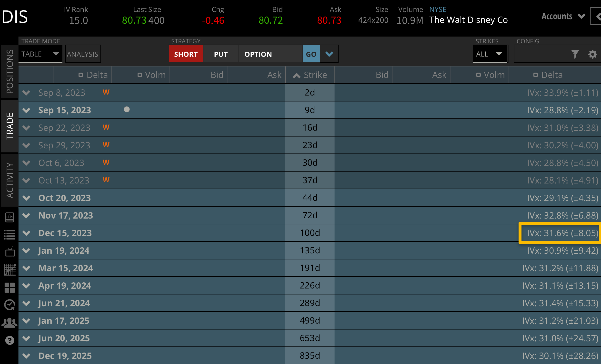Open the watchlist list icon in sidebar
This screenshot has height=364, width=601.
coord(10,235)
